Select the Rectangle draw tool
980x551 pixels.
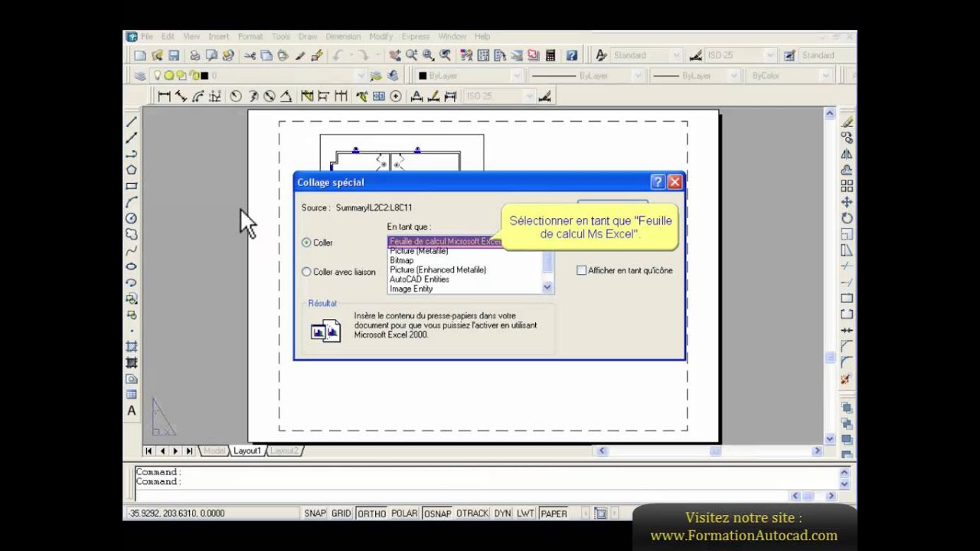click(132, 186)
